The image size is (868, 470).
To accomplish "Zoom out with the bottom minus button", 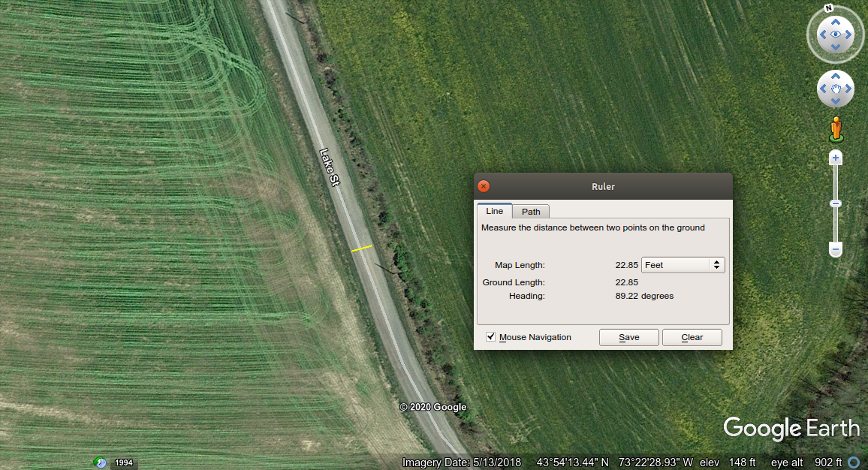I will point(836,249).
